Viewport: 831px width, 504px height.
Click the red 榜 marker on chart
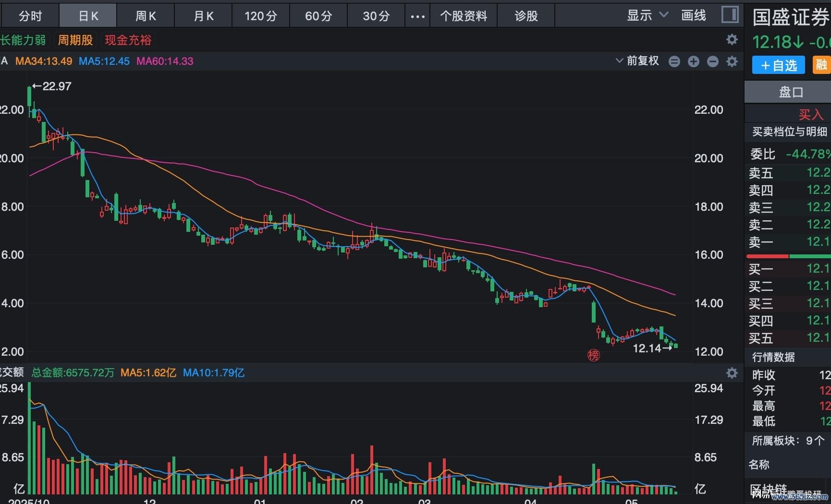594,355
